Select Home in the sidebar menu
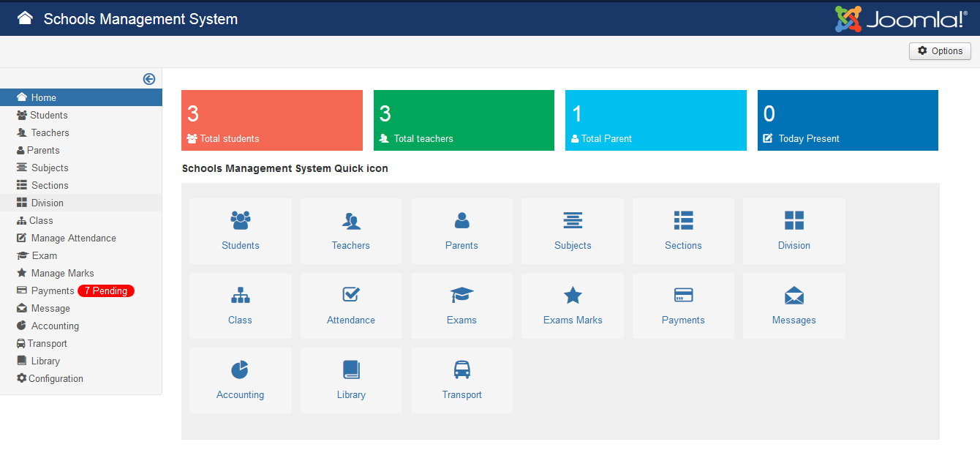Viewport: 980px width, 450px height. click(43, 97)
